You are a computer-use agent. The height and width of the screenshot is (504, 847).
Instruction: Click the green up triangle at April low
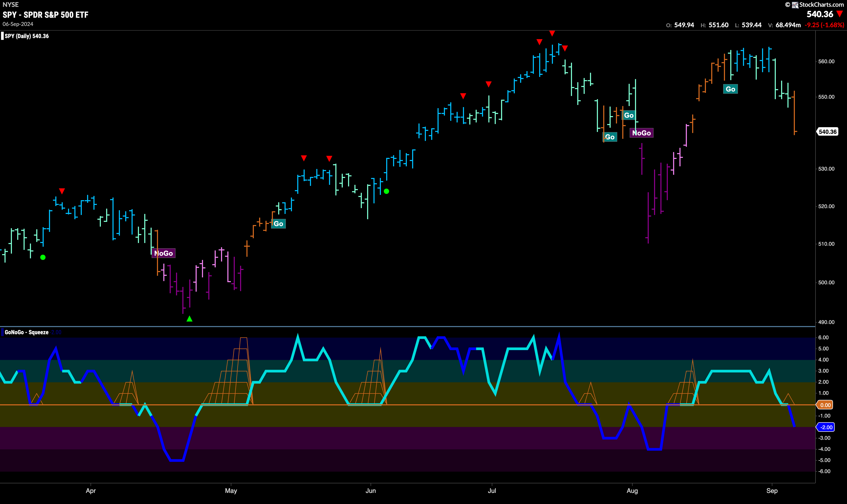[x=190, y=319]
